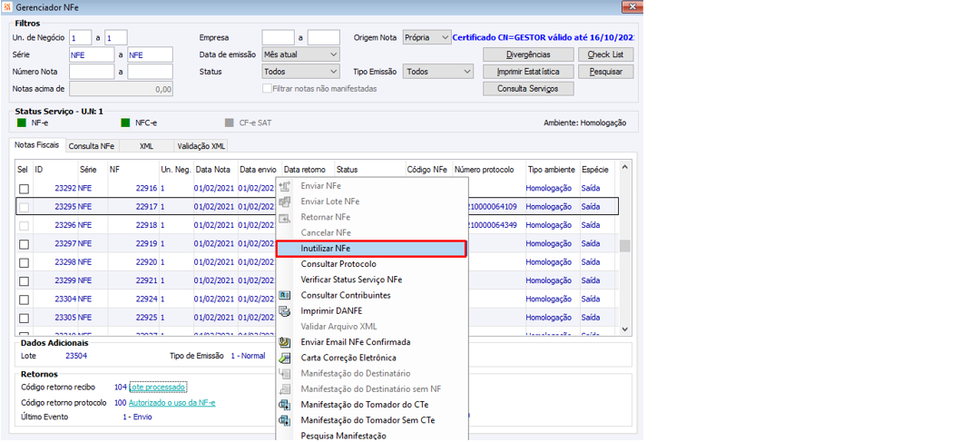The image size is (980, 442).
Task: Expand the Tipo Emissão dropdown
Action: tap(439, 72)
